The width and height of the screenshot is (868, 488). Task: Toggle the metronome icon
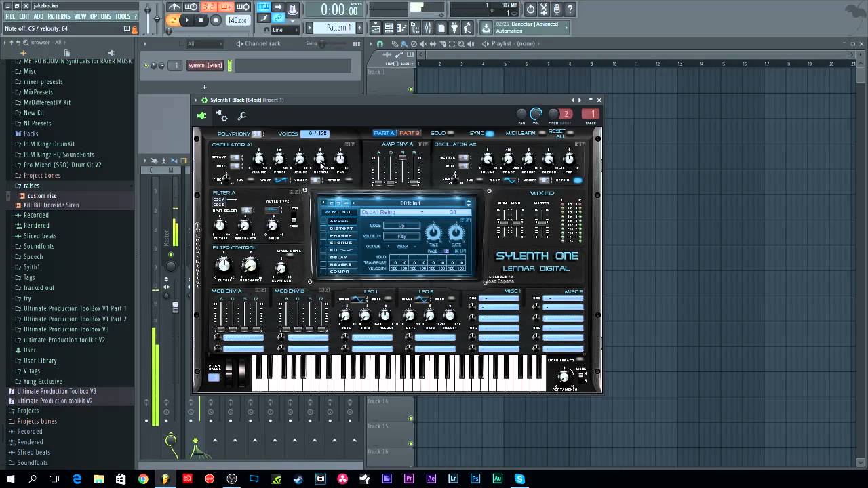(174, 7)
